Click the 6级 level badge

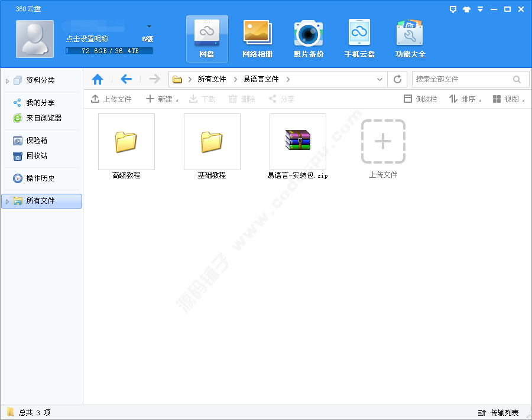[x=148, y=39]
